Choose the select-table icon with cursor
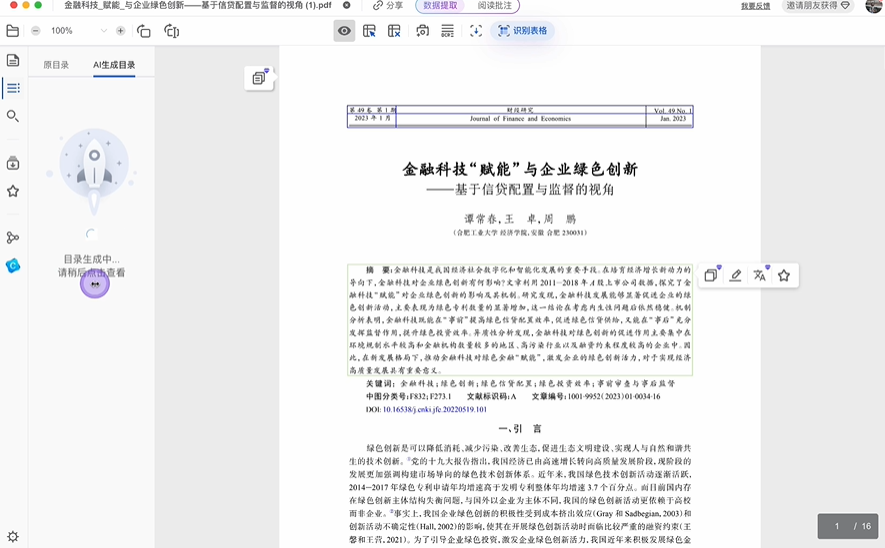The width and height of the screenshot is (885, 548). (x=369, y=31)
